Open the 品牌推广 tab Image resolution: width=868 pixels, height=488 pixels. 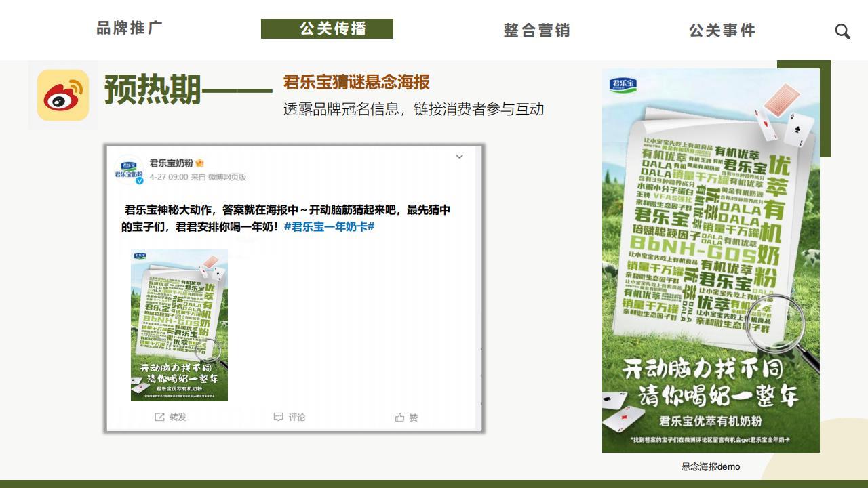(129, 28)
